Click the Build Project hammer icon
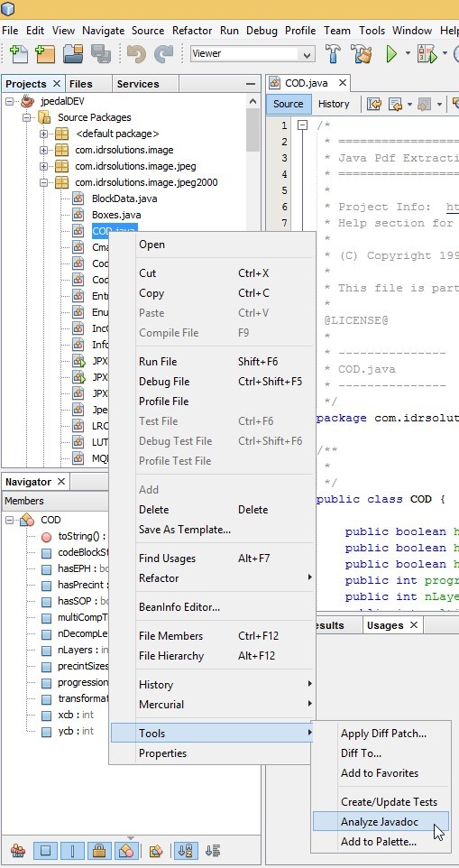Screen dimensions: 459x868 tap(333, 54)
